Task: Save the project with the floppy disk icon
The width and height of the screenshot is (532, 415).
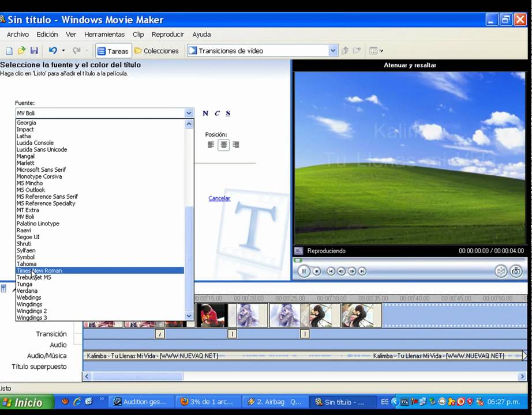Action: 34,51
